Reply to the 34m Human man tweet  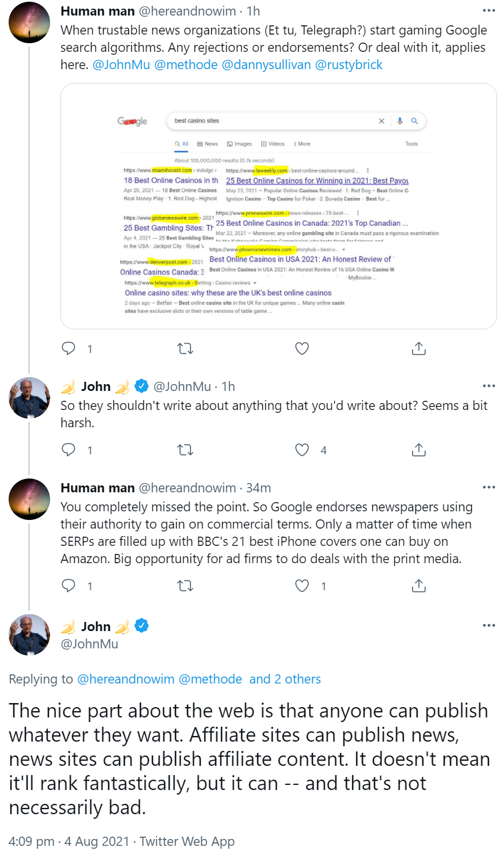click(x=68, y=586)
